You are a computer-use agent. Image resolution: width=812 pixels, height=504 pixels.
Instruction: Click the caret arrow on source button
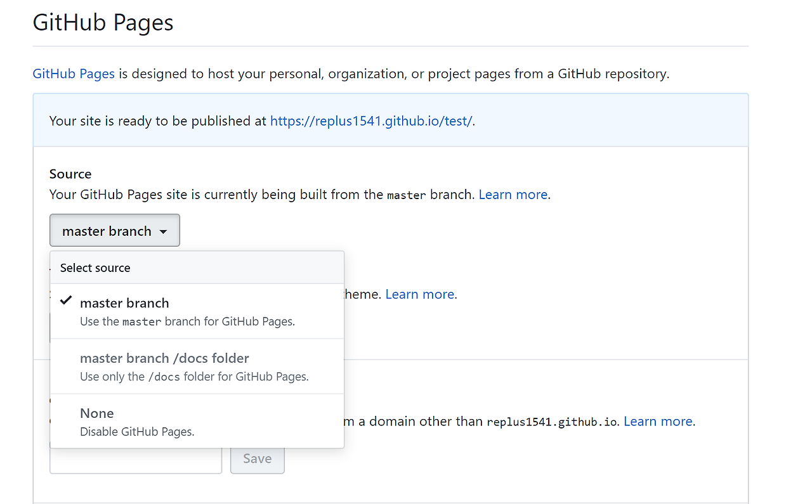[x=163, y=232]
